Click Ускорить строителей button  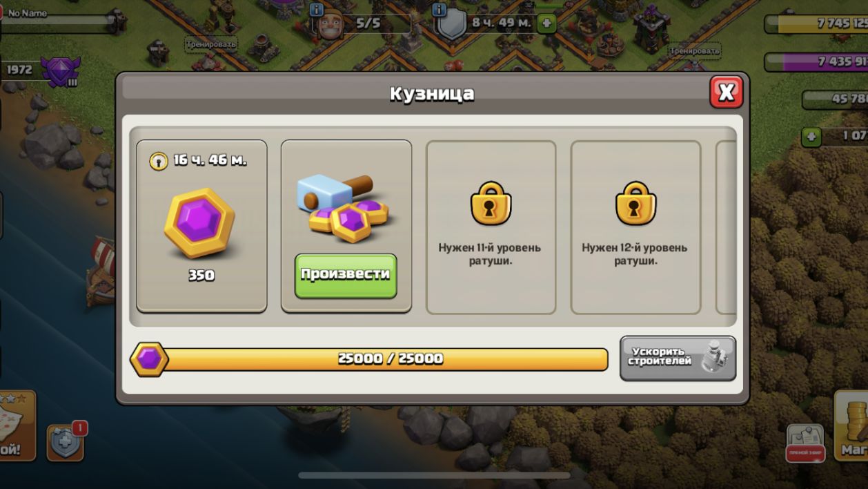click(x=678, y=358)
